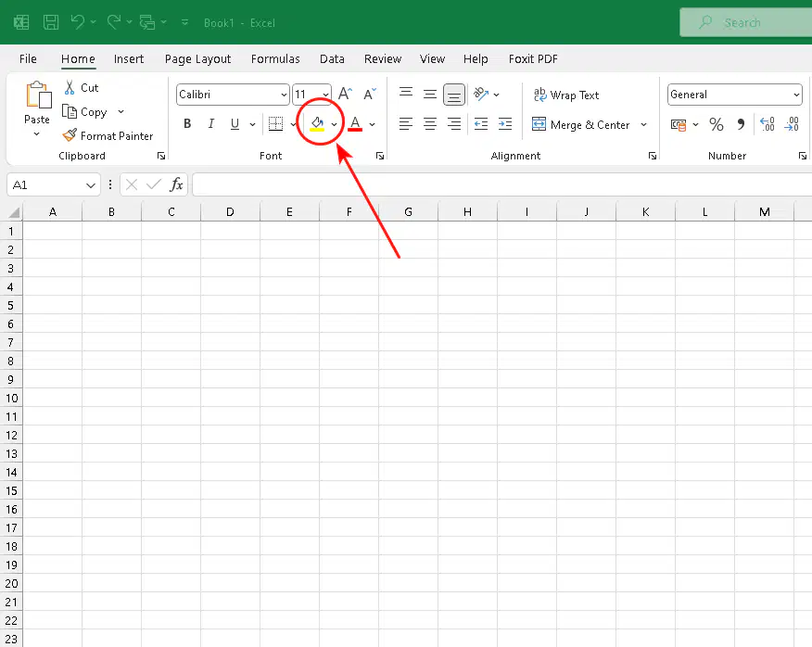
Task: Open Customize Quick Access Toolbar dropdown
Action: pyautogui.click(x=184, y=22)
